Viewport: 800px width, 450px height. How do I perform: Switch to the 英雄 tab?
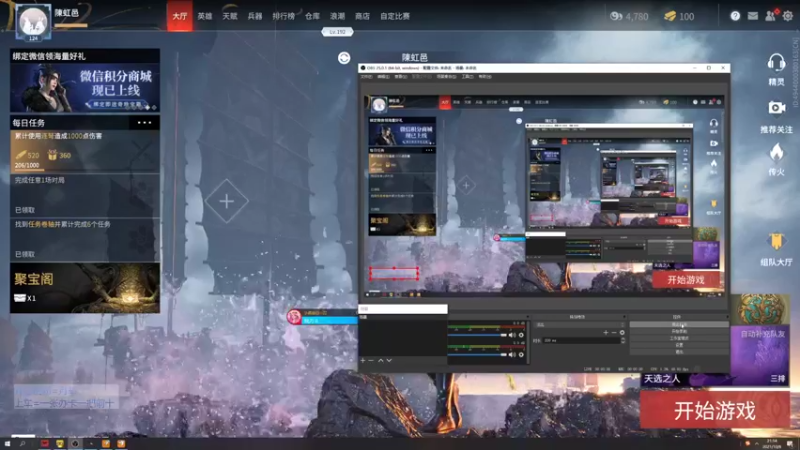[x=205, y=16]
